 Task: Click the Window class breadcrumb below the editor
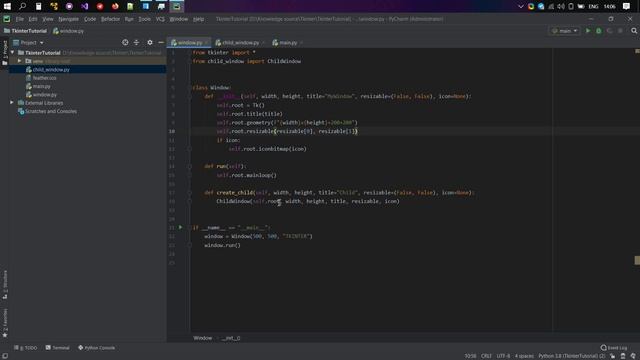pyautogui.click(x=202, y=338)
